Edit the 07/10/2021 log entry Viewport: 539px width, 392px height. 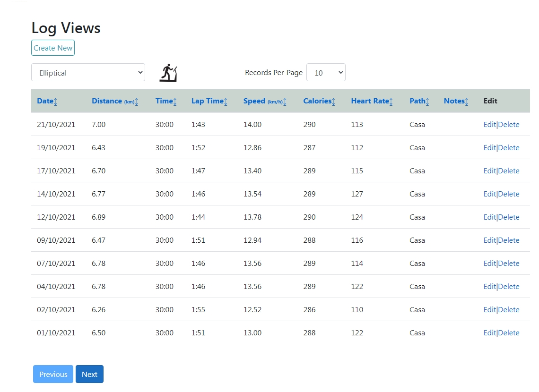[x=489, y=264]
